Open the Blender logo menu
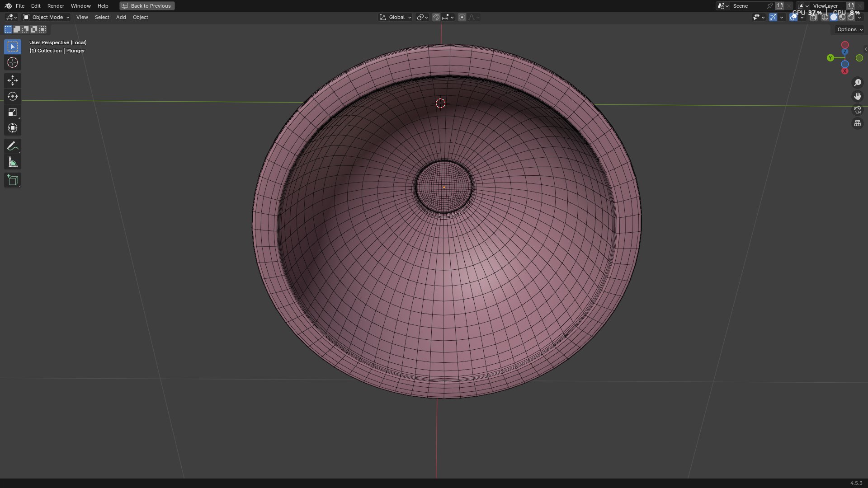 8,6
